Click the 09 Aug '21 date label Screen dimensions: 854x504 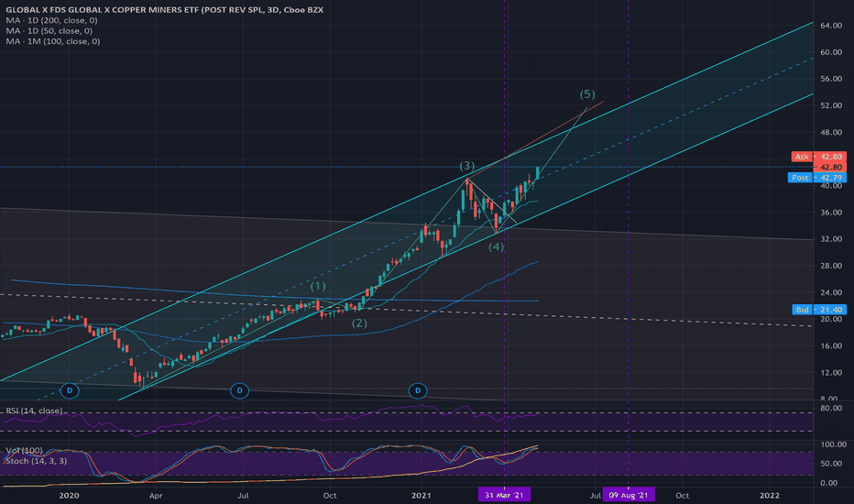(629, 495)
